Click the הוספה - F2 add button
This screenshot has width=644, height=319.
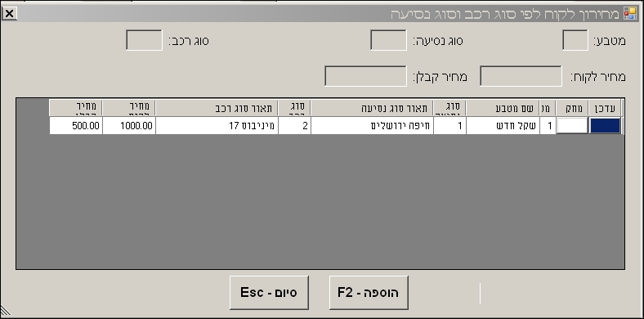pos(369,293)
